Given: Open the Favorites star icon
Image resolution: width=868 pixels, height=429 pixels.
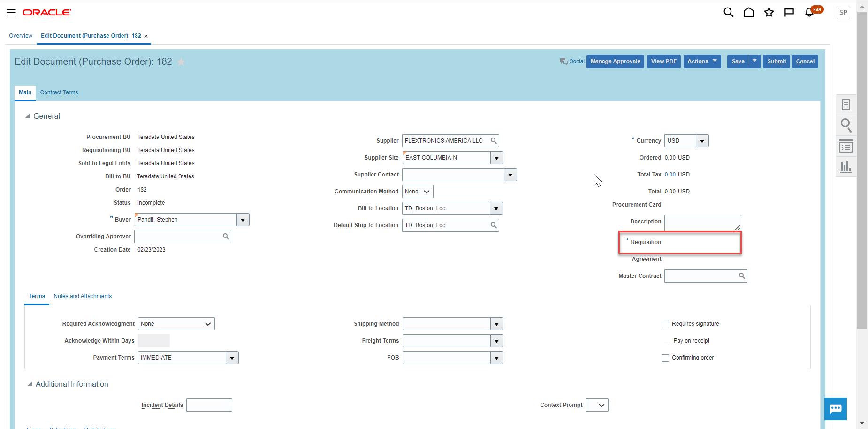Looking at the screenshot, I should tap(769, 13).
